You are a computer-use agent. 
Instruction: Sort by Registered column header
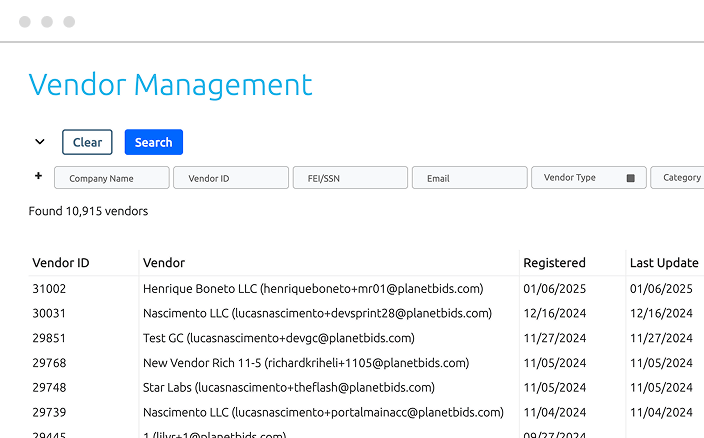554,263
